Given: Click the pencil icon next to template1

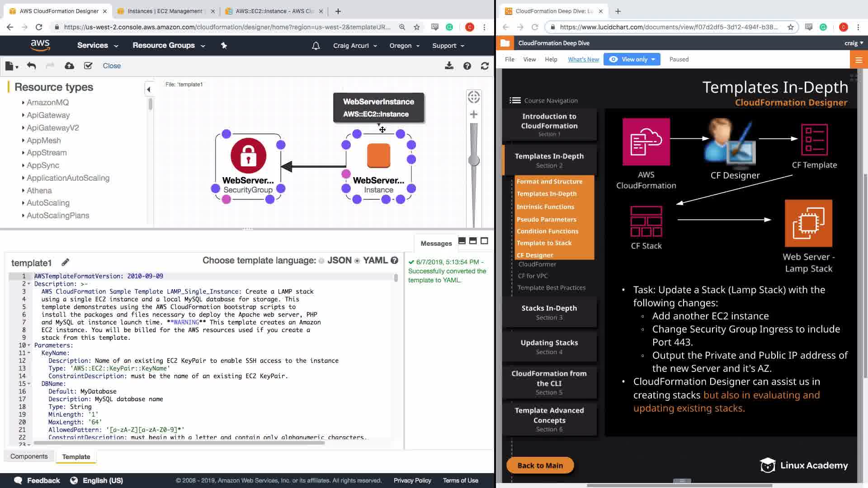Looking at the screenshot, I should click(66, 262).
